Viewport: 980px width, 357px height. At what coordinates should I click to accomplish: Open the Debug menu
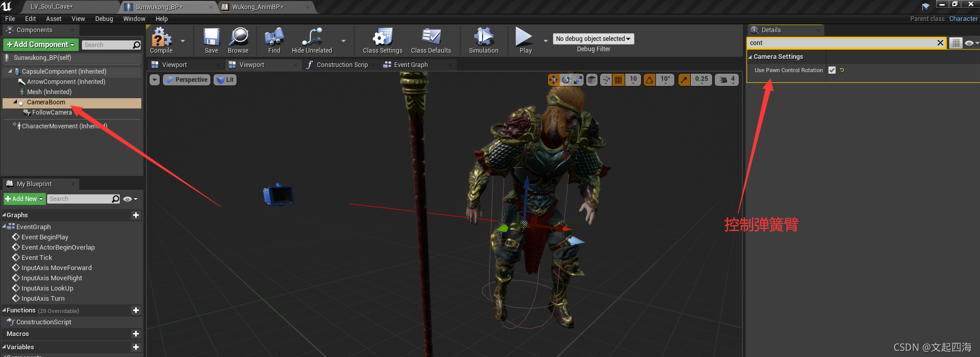coord(104,19)
